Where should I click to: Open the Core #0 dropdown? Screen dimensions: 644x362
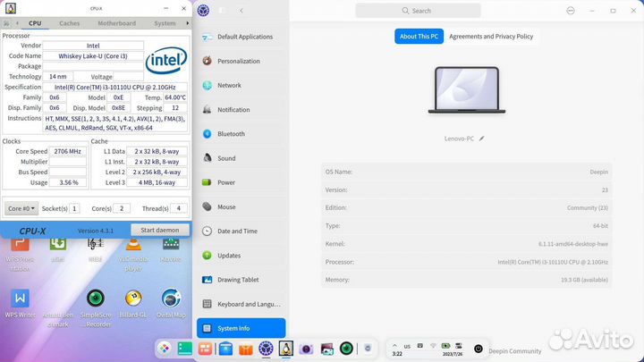click(21, 208)
